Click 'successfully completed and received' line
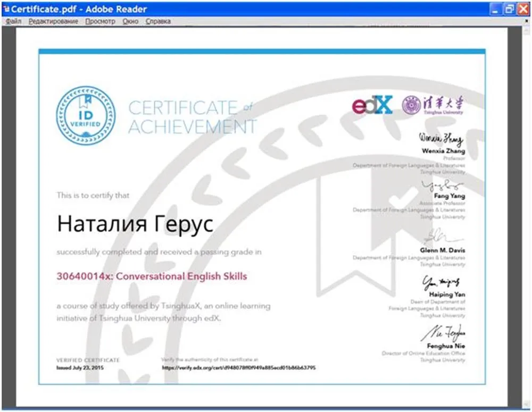The width and height of the screenshot is (532, 412). [x=159, y=252]
